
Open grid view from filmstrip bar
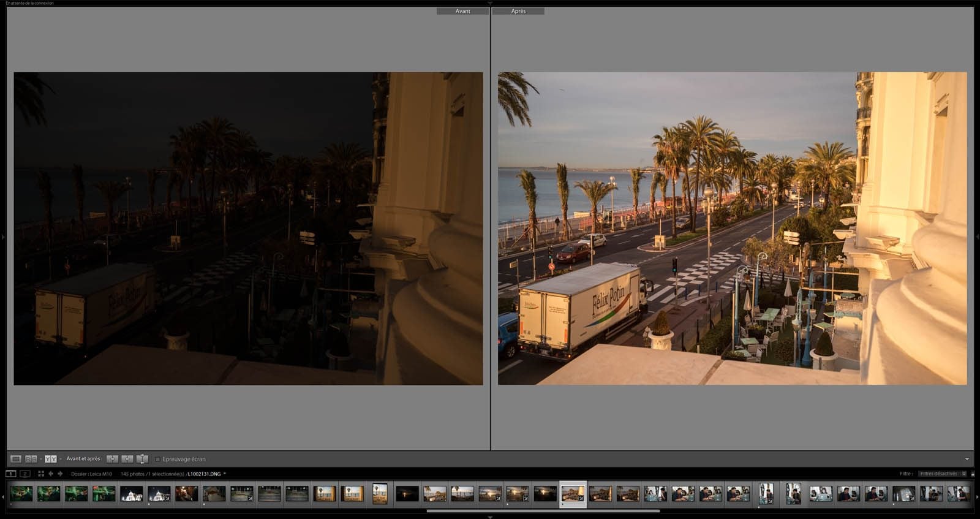click(x=41, y=474)
